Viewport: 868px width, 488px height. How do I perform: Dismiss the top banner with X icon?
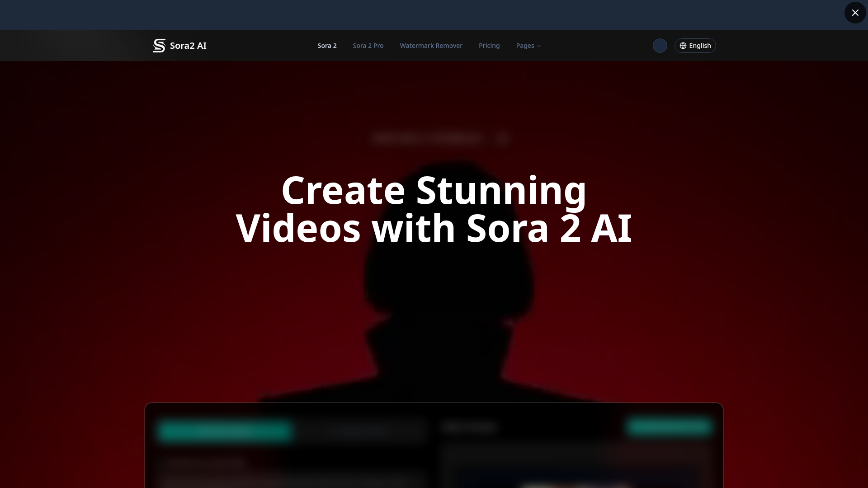pos(855,13)
